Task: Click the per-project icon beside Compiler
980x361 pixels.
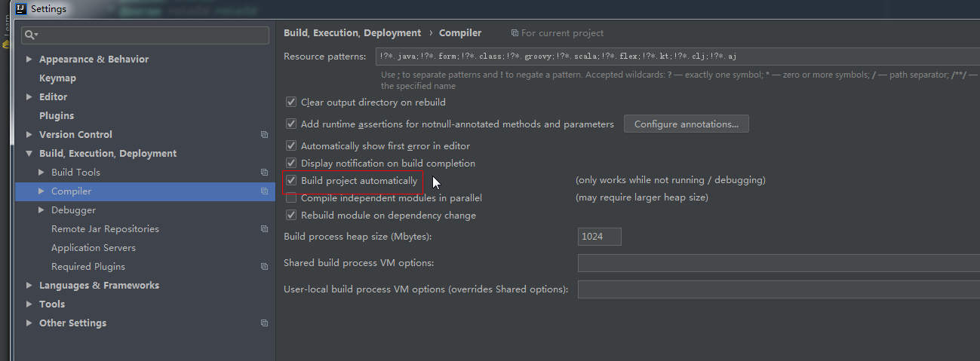Action: coord(264,191)
